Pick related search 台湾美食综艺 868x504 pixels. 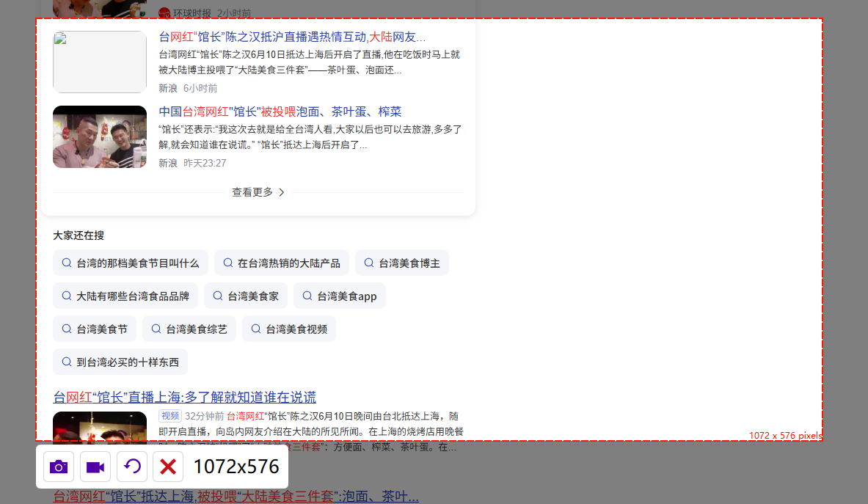click(189, 329)
